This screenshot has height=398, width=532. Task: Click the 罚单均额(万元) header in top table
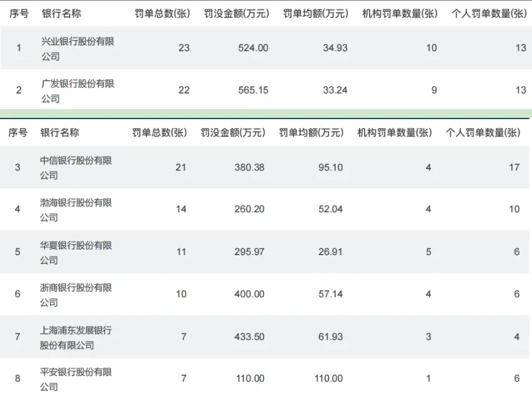(315, 14)
